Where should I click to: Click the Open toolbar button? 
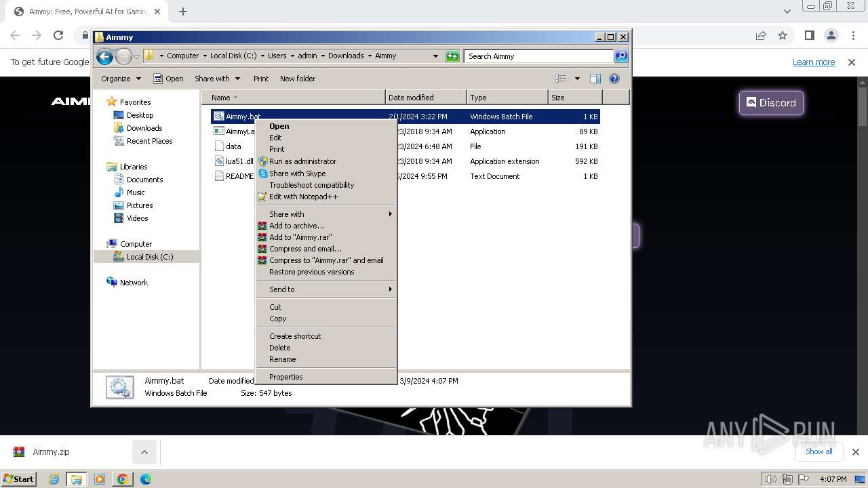(168, 79)
